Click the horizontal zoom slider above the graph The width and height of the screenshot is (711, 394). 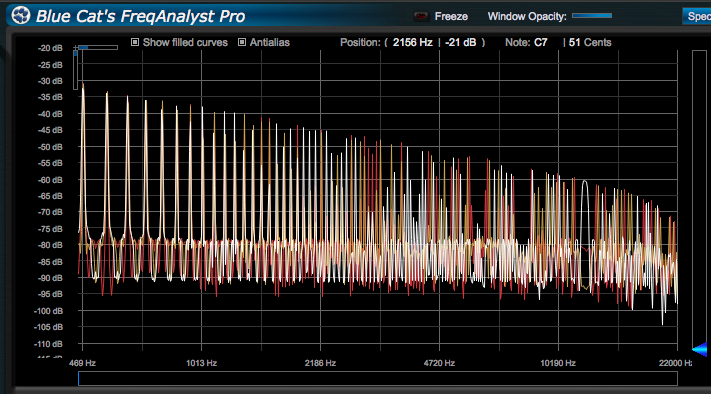98,47
